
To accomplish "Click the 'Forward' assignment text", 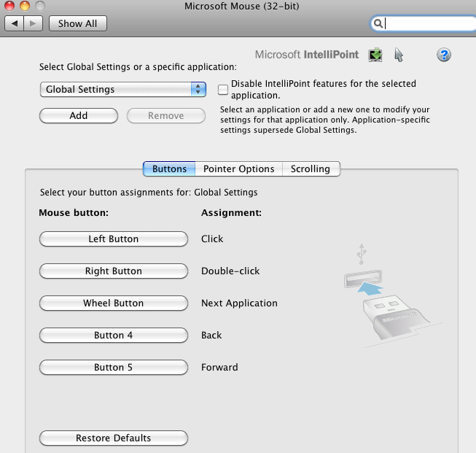I will tap(219, 368).
